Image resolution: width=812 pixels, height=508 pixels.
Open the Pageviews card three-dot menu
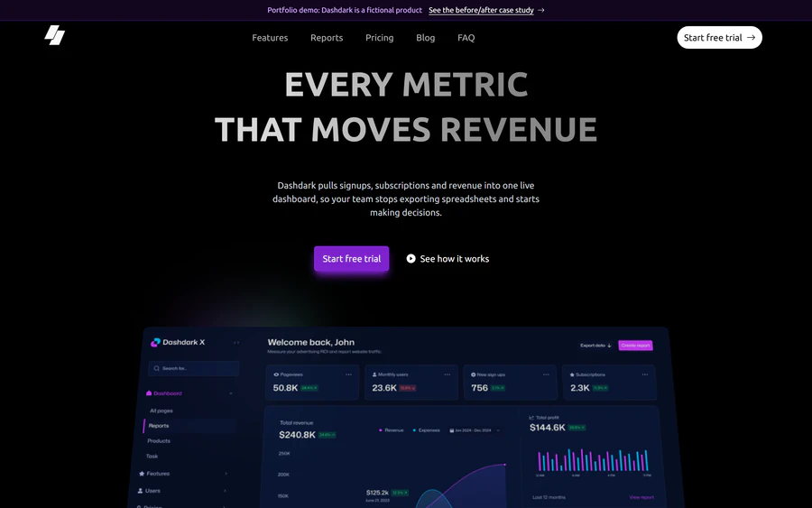[348, 374]
